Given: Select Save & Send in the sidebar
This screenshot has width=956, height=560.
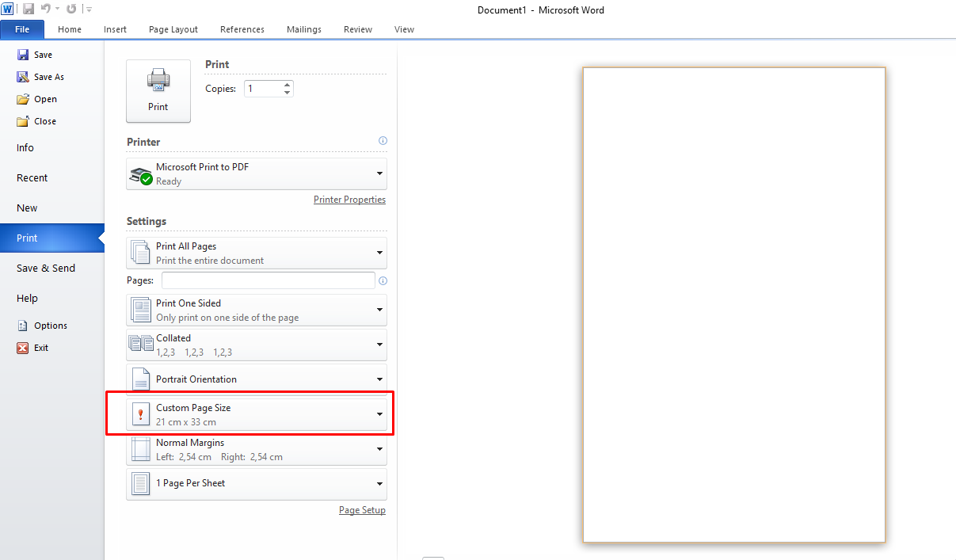Looking at the screenshot, I should click(x=46, y=268).
